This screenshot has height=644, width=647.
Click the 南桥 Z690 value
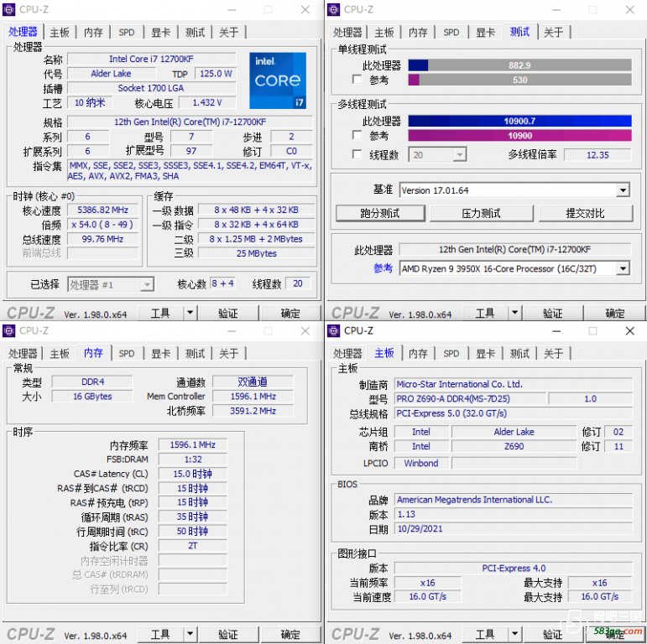(x=514, y=446)
